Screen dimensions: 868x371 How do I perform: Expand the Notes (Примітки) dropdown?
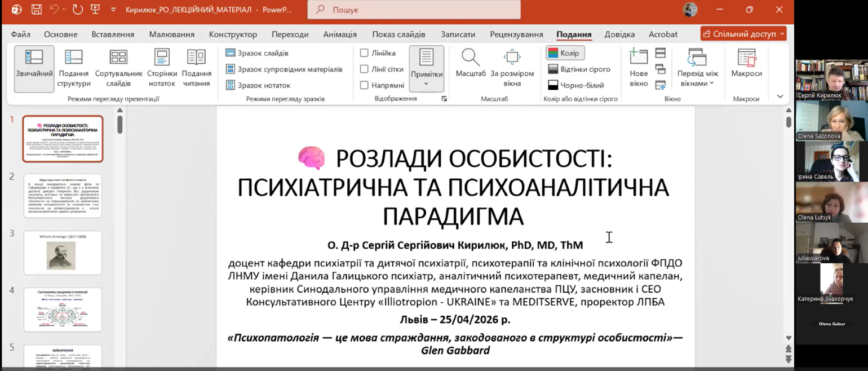426,83
